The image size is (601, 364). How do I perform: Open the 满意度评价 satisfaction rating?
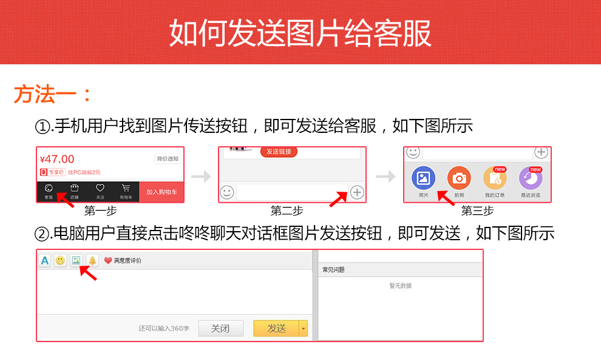(123, 260)
